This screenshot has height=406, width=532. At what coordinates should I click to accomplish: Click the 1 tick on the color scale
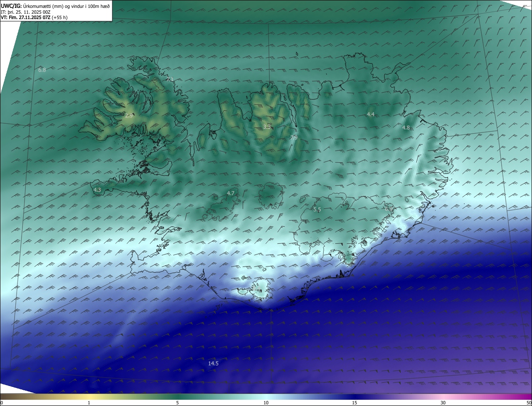click(89, 403)
